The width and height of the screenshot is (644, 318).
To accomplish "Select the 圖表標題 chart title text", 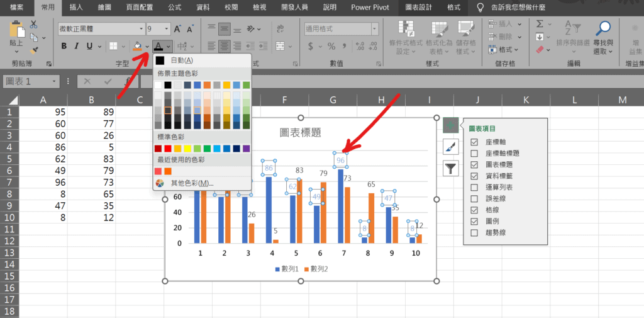I will (x=300, y=132).
